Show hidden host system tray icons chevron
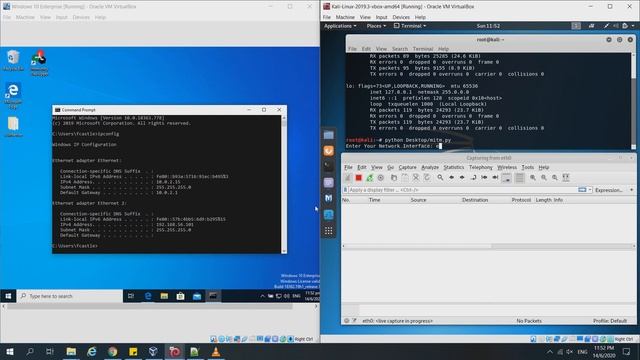This screenshot has width=640, height=360. tap(550, 351)
